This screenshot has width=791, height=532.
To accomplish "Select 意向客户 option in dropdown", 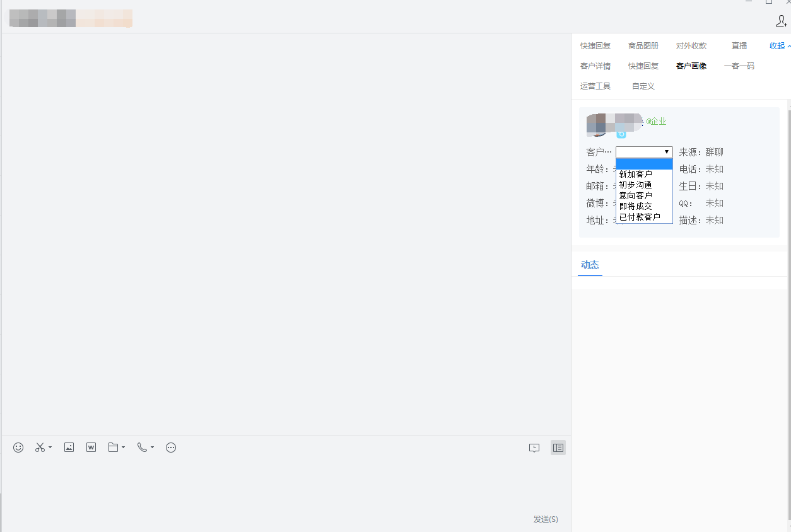I will [x=636, y=196].
